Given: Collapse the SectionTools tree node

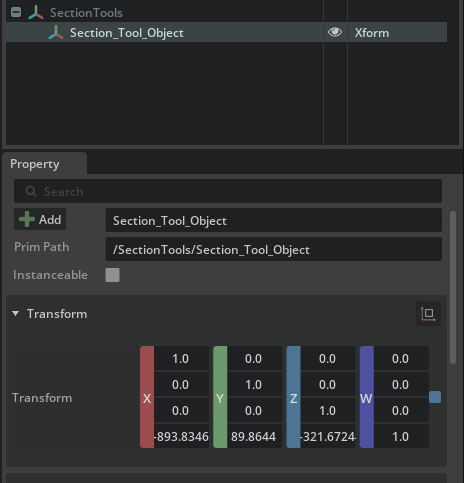Looking at the screenshot, I should [16, 12].
